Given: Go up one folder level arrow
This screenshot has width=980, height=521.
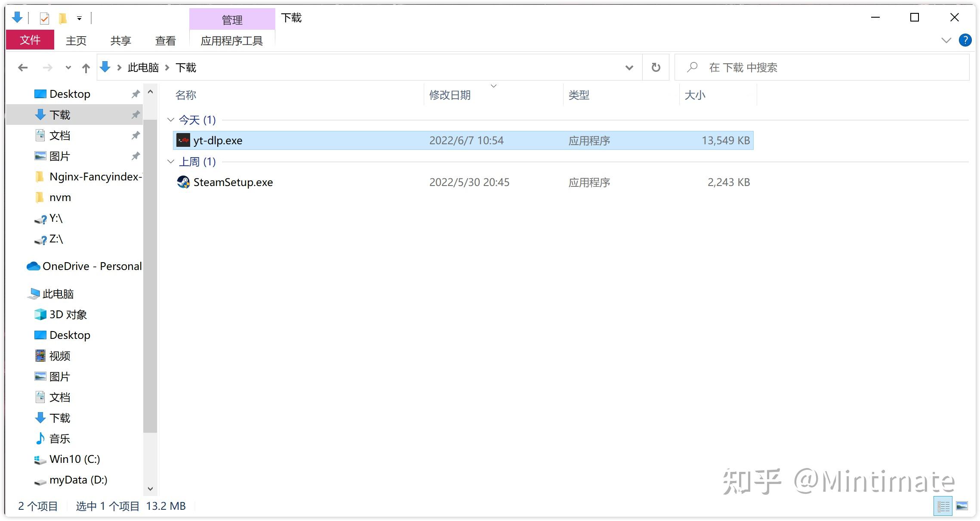Looking at the screenshot, I should point(86,68).
